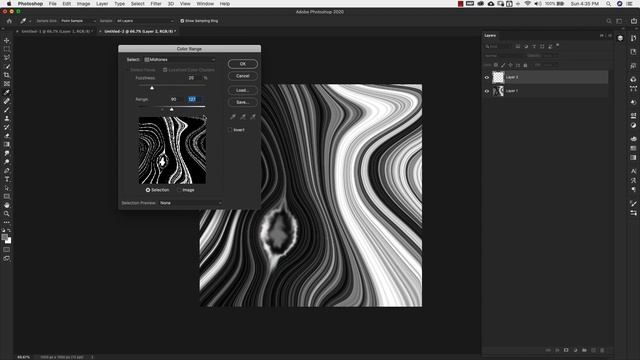
Task: Select the Horizontal Type tool
Action: click(7, 179)
